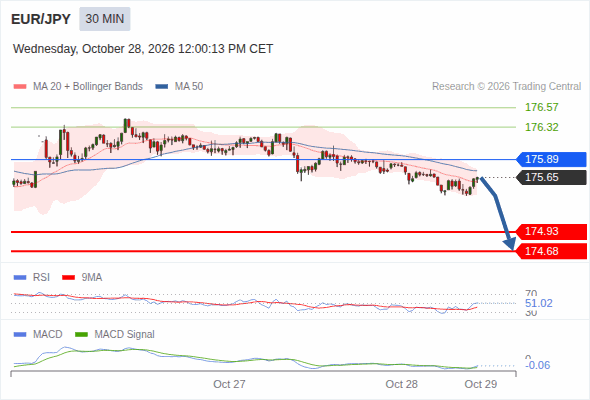The height and width of the screenshot is (400, 590).
Task: Click the MACD Signal green legend swatch
Action: coord(81,335)
